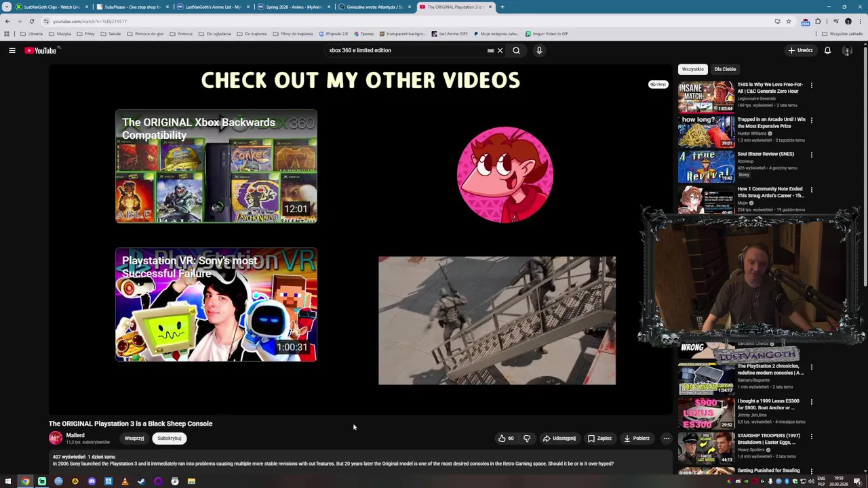Open the Lexus ES300 video options menu
This screenshot has width=868, height=488.
811,403
